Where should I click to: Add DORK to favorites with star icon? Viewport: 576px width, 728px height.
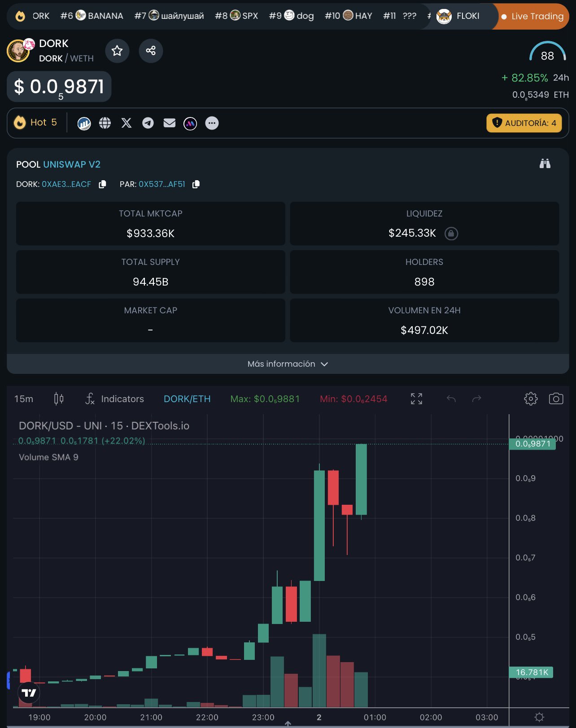(117, 51)
